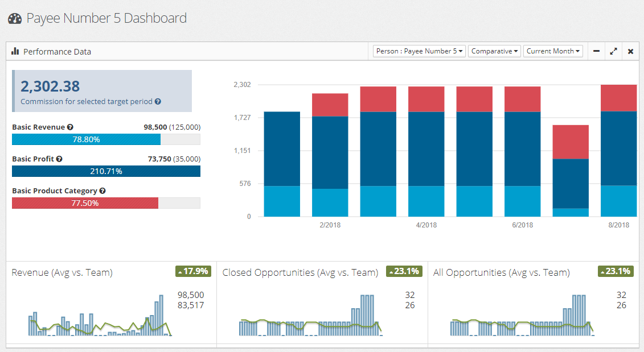
Task: Click the bar chart icon beside Performance Data
Action: tap(15, 51)
